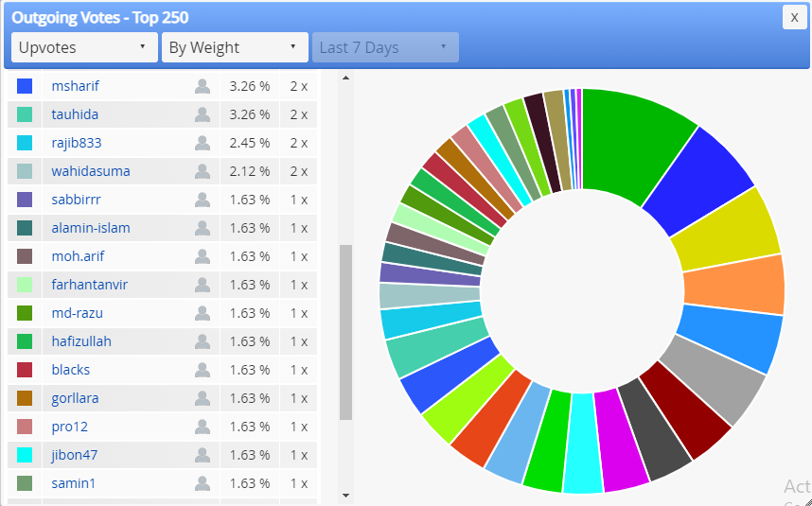Open the Last 7 Days dropdown
The width and height of the screenshot is (812, 506).
click(x=385, y=47)
